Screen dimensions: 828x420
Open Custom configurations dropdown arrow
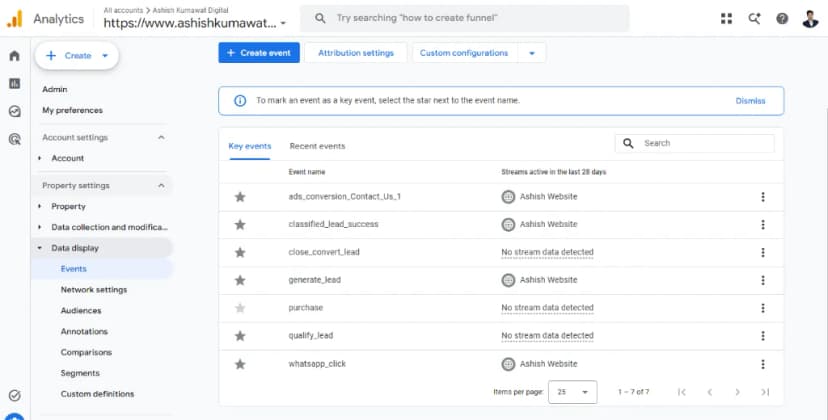coord(532,53)
